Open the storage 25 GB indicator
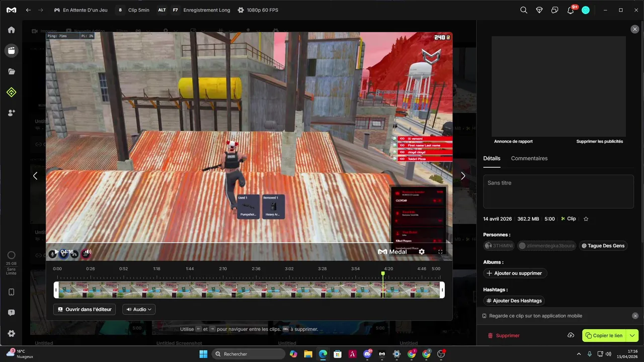 [11, 263]
